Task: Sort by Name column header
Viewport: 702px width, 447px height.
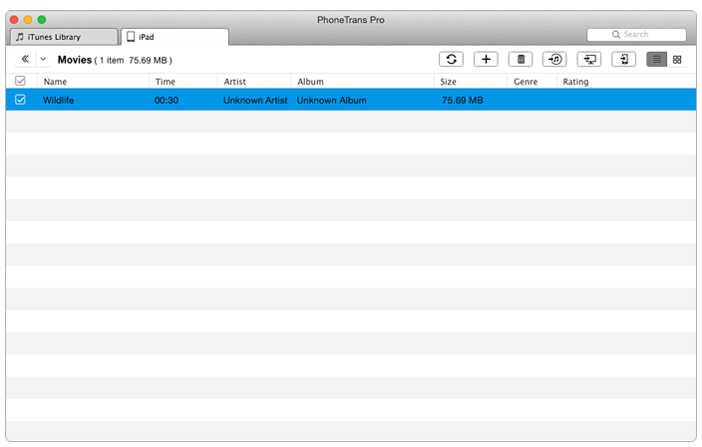Action: pyautogui.click(x=55, y=82)
